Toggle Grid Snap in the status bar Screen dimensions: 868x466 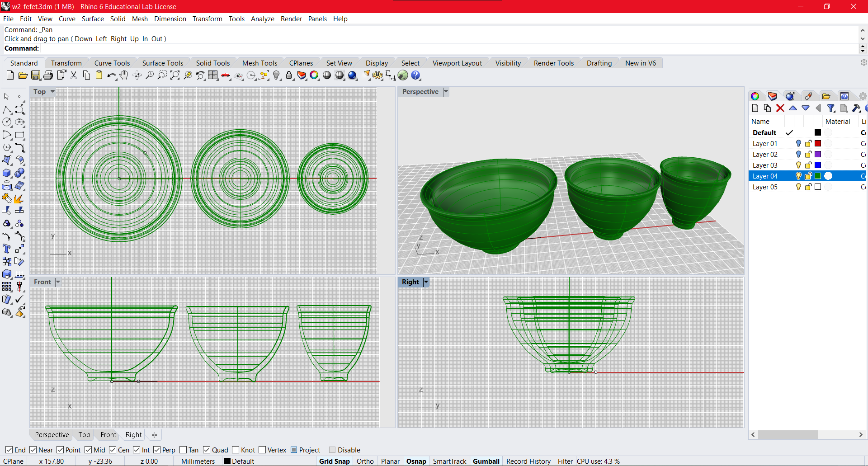coord(335,461)
